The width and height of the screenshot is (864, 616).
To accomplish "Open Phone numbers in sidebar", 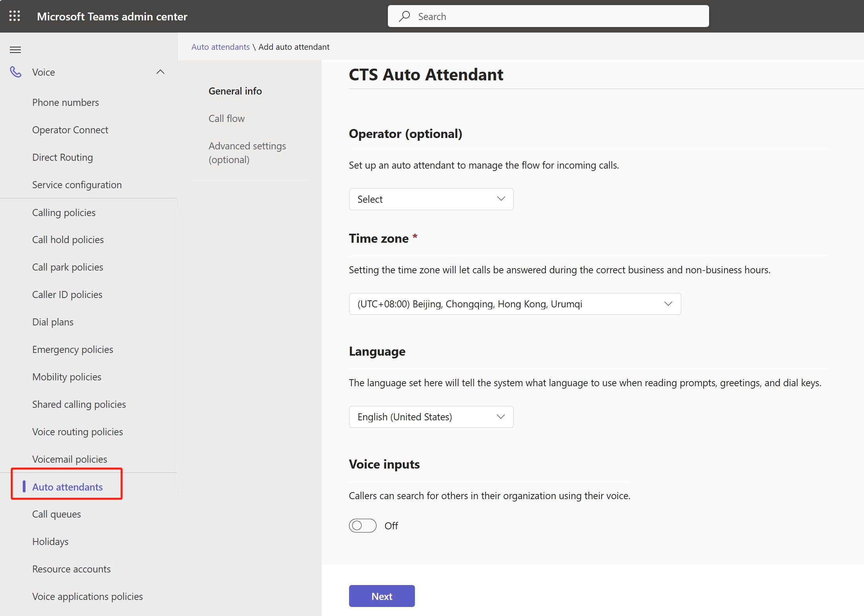I will click(65, 102).
